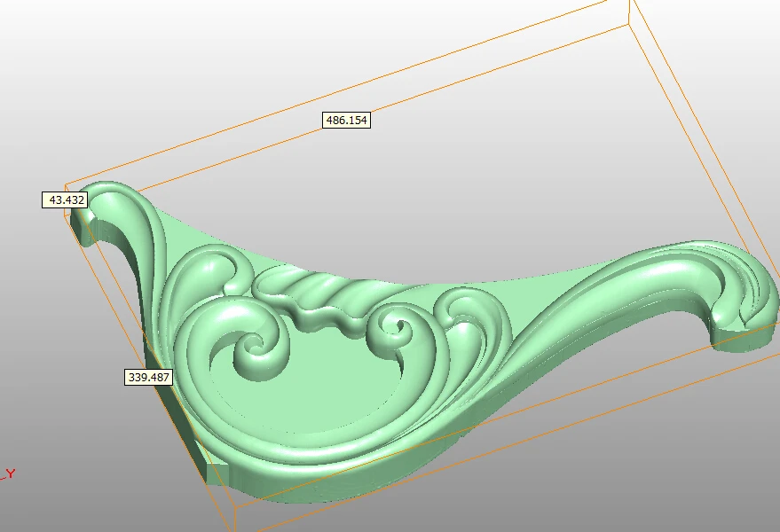Viewport: 780px width, 532px height.
Task: Select the 43.432 height dimension label
Action: [x=65, y=199]
